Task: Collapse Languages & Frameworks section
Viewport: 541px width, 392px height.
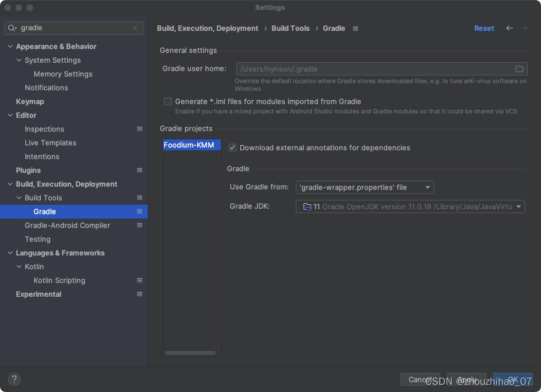Action: point(10,253)
